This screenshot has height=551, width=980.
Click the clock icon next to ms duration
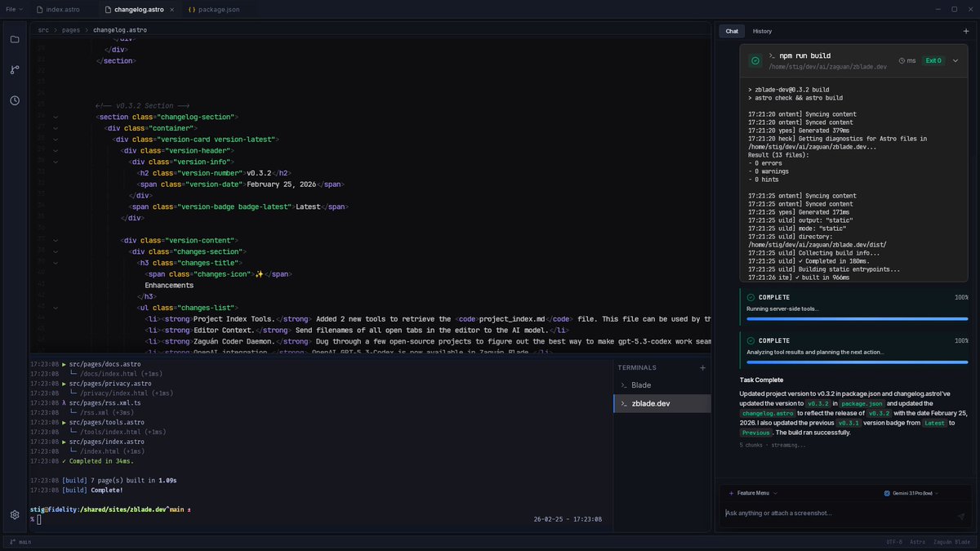coord(902,60)
